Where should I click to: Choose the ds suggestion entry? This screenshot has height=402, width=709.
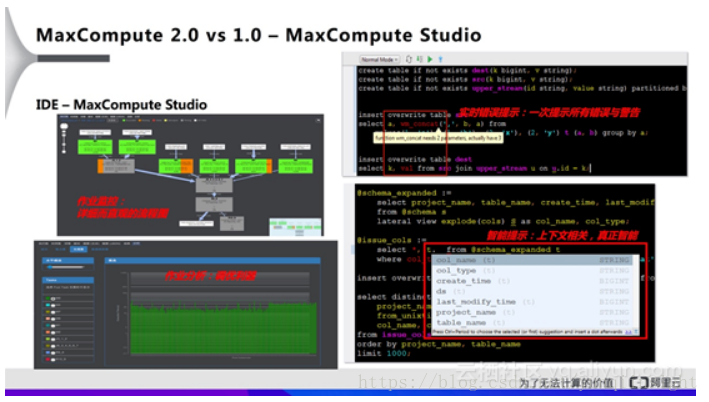tap(534, 291)
